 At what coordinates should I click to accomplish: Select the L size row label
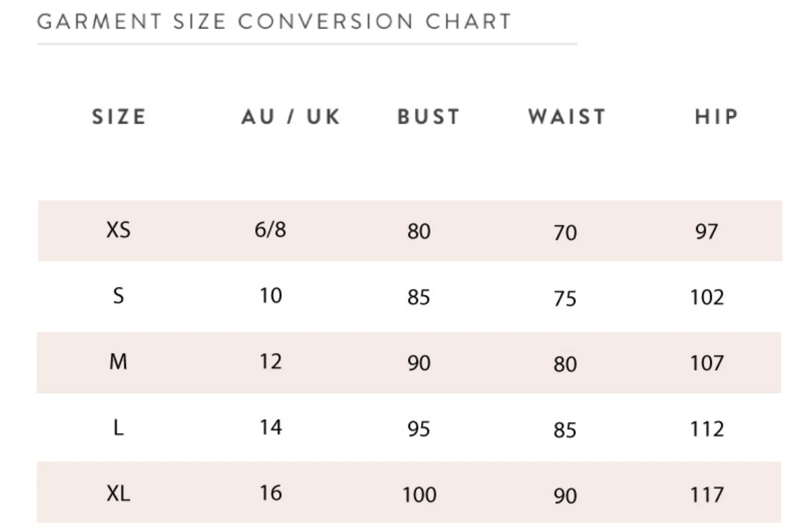[118, 428]
